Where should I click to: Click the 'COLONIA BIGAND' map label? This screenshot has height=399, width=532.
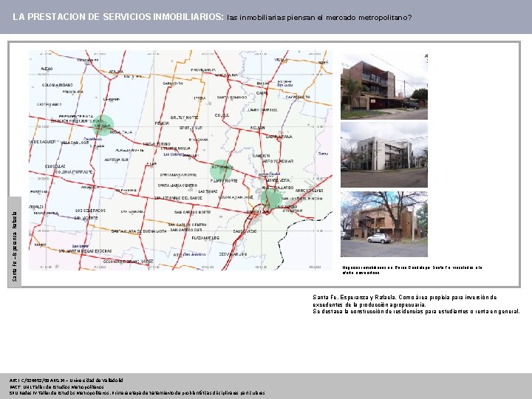[x=58, y=85]
